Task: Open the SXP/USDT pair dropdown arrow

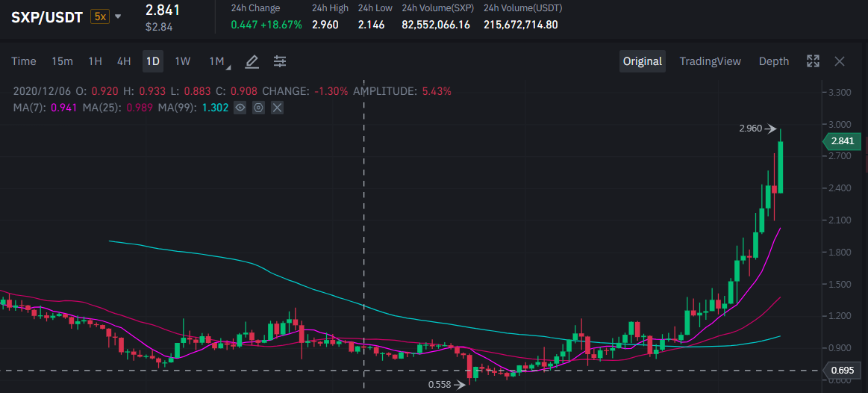Action: (x=117, y=16)
